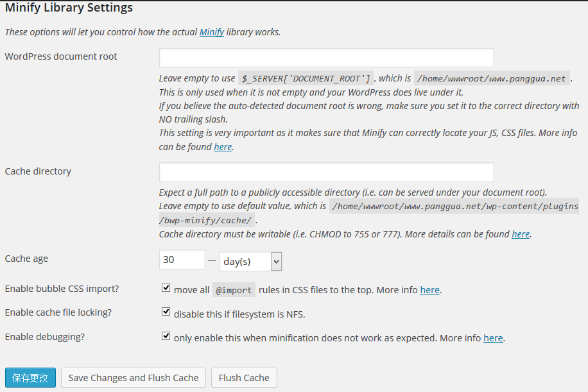588x392 pixels.
Task: Click the 'WordPress document root' label
Action: click(61, 56)
